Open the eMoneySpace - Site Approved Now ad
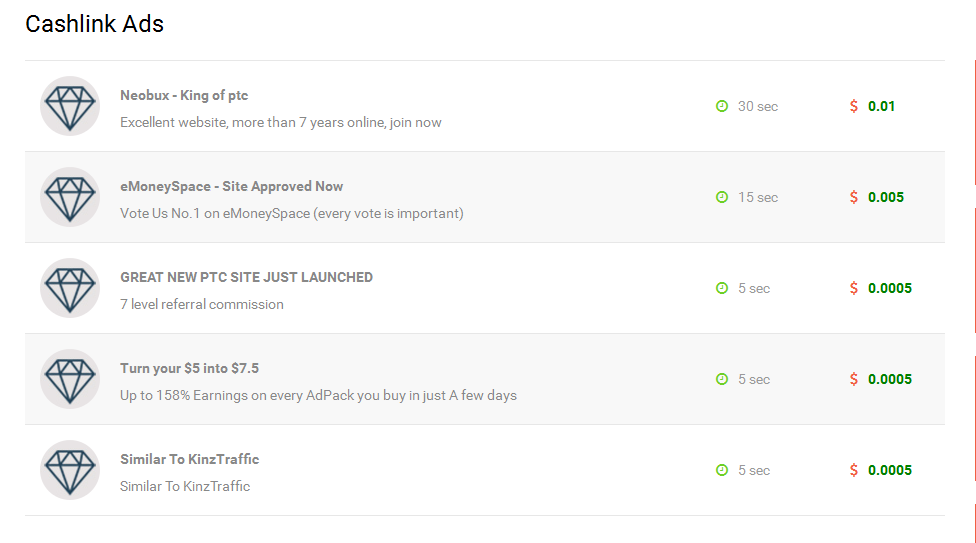 click(x=231, y=187)
